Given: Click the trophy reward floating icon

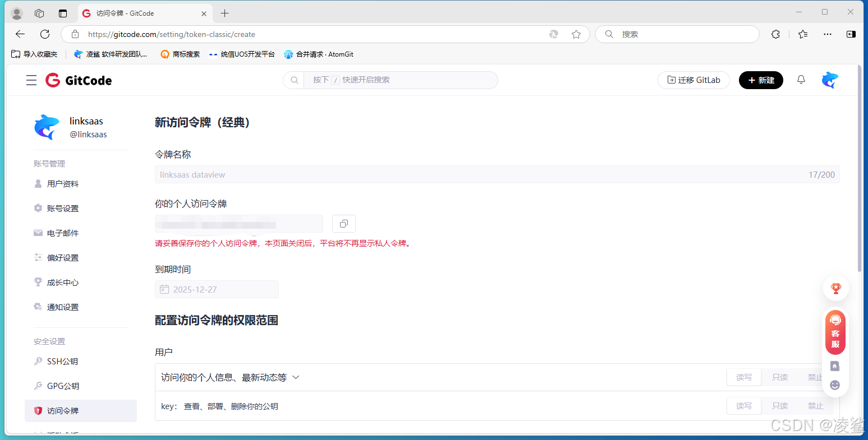Looking at the screenshot, I should [835, 288].
